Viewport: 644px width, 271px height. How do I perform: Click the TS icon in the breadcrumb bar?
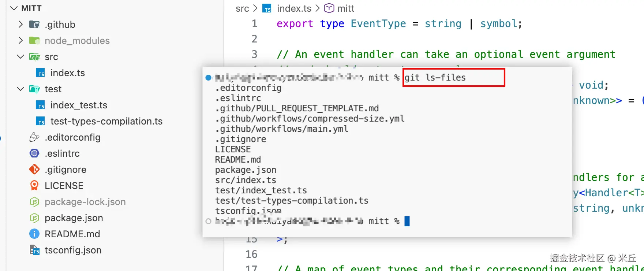click(x=267, y=8)
